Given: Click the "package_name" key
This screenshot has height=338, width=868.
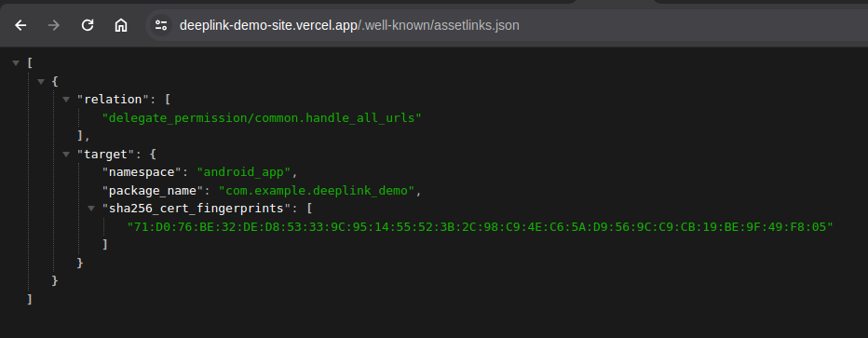Looking at the screenshot, I should tap(153, 191).
